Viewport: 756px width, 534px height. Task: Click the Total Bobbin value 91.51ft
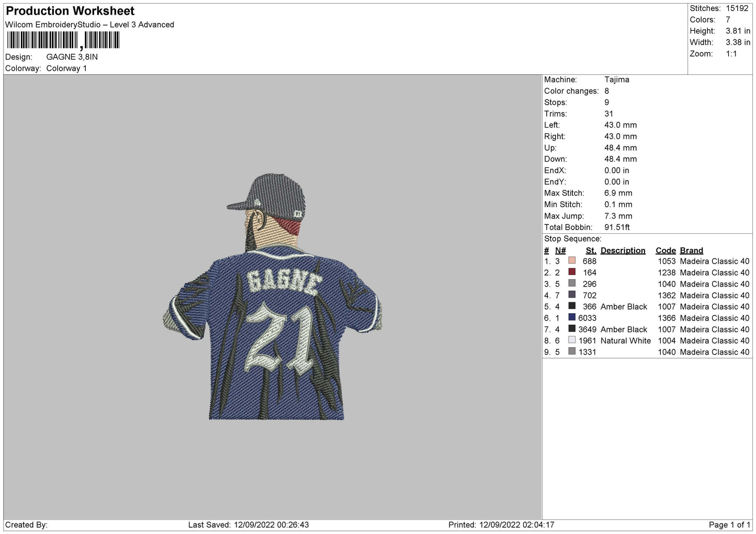[x=617, y=228]
